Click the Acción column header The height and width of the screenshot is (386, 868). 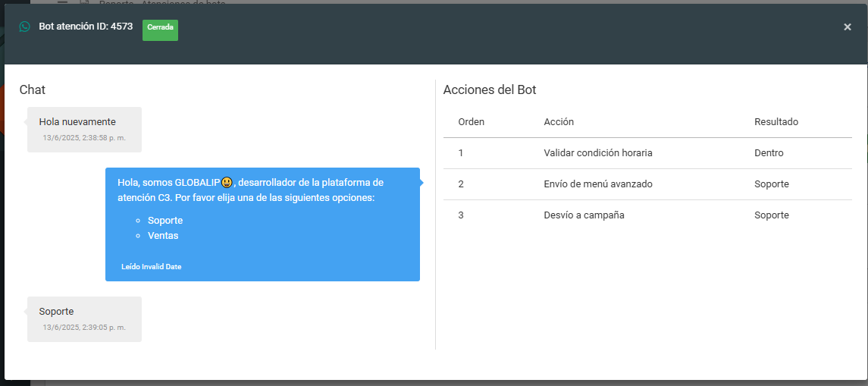(559, 122)
